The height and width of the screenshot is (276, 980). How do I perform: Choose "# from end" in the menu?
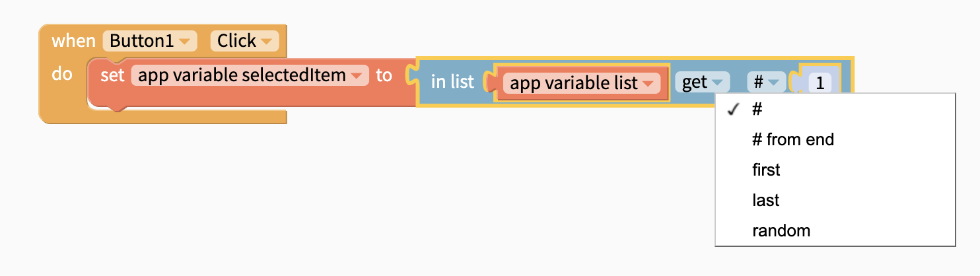pyautogui.click(x=792, y=140)
